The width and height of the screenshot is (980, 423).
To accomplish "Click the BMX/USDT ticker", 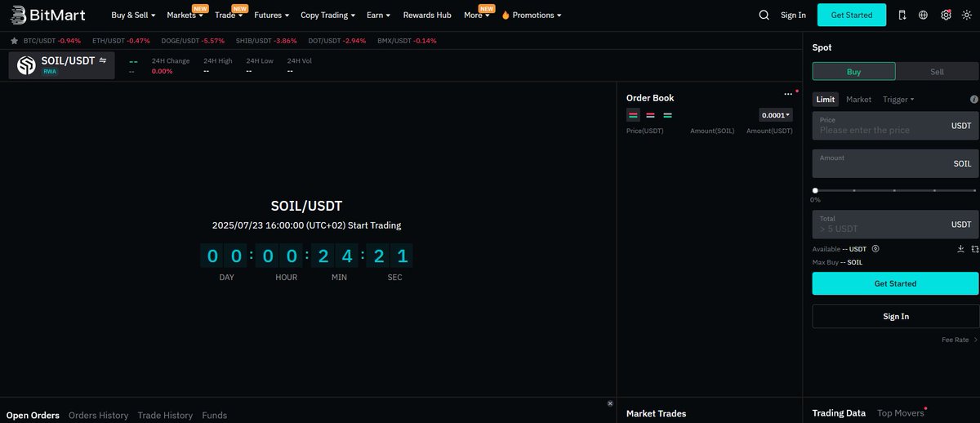I will pyautogui.click(x=407, y=40).
